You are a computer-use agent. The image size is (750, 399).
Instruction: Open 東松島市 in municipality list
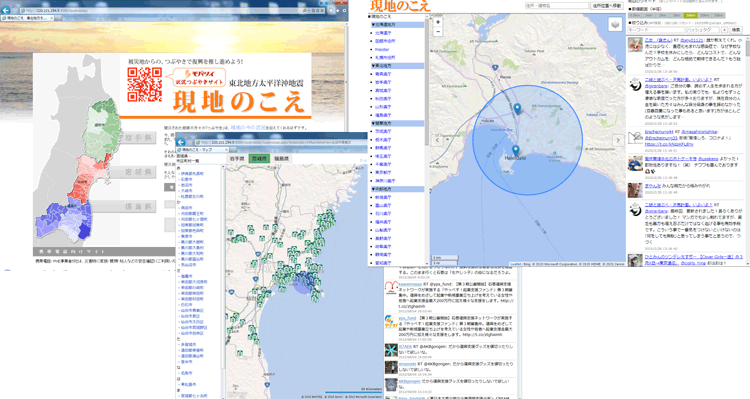point(188,385)
